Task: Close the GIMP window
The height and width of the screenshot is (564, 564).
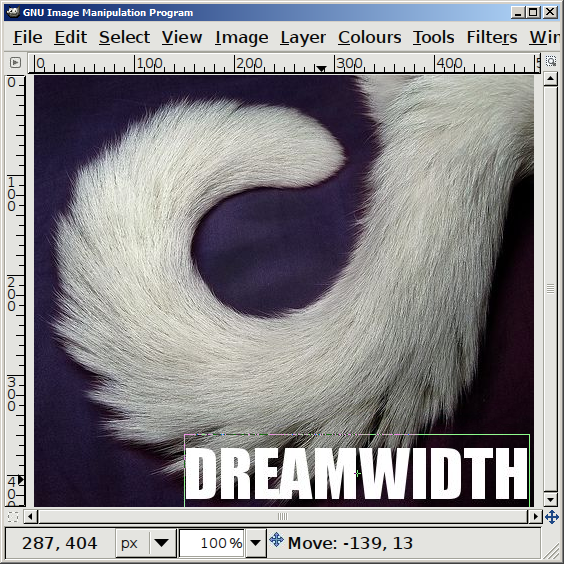Action: (550, 13)
